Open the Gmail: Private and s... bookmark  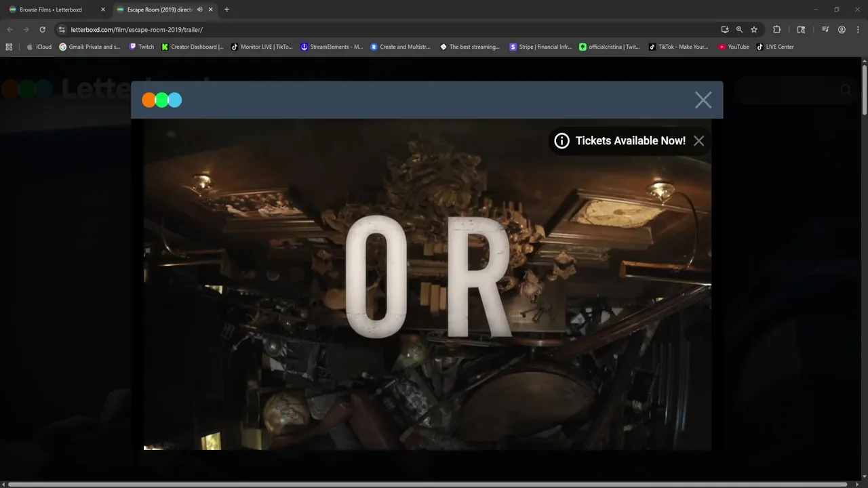(x=90, y=47)
